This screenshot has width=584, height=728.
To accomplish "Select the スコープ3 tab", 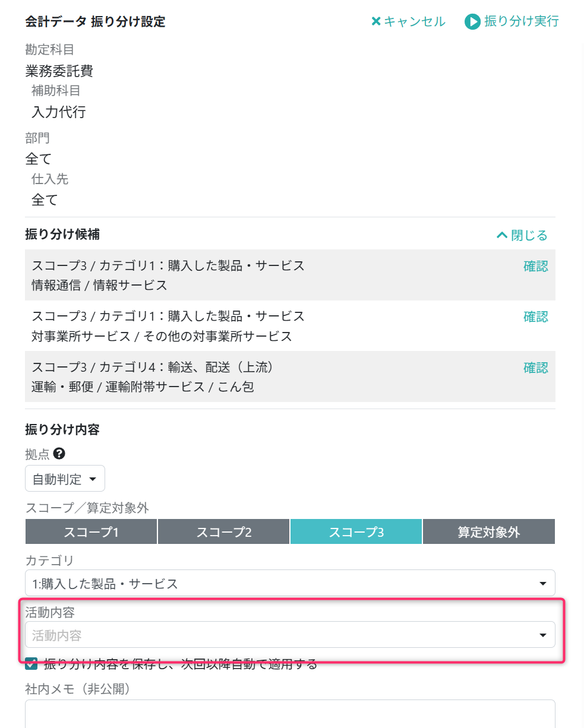I will (356, 532).
